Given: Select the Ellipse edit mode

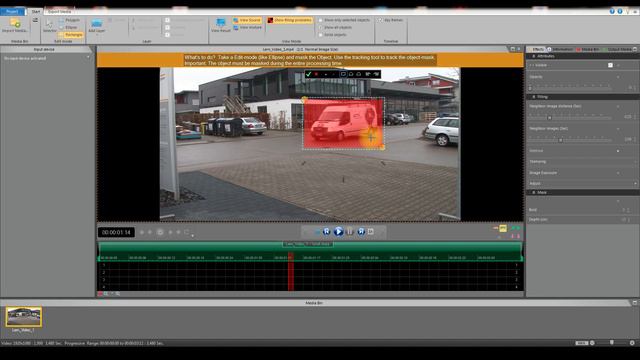Looking at the screenshot, I should click(x=69, y=27).
